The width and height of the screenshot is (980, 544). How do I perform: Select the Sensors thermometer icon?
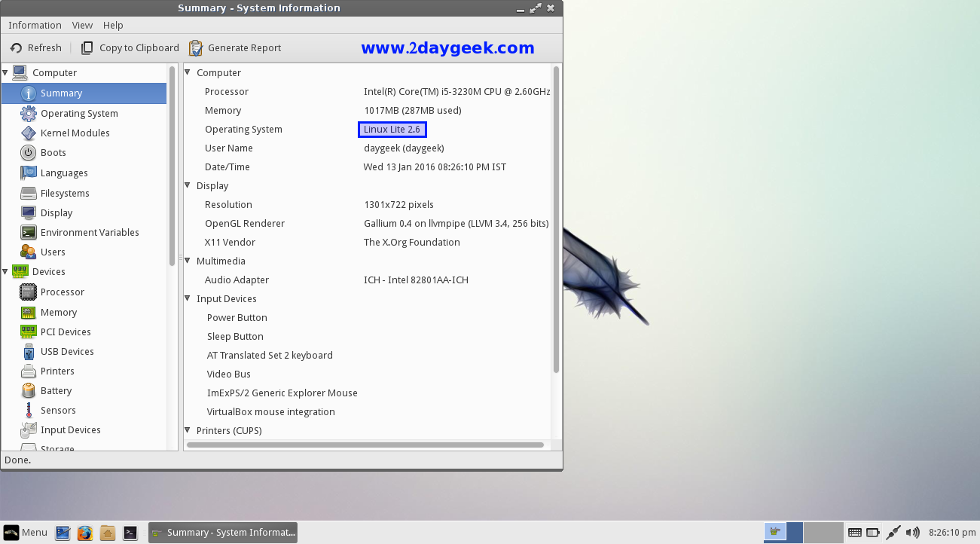29,411
